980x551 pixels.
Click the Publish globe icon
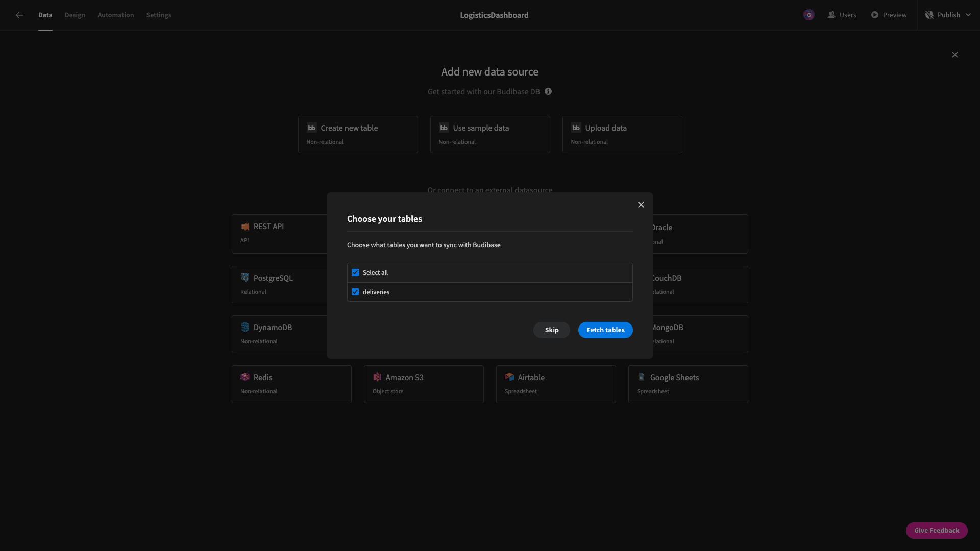929,15
